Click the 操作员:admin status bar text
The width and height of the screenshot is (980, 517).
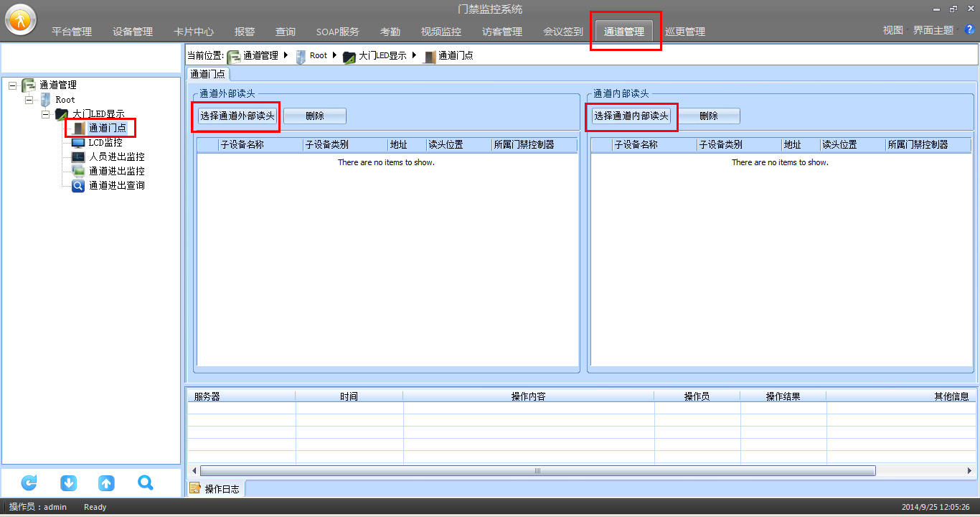pyautogui.click(x=38, y=507)
